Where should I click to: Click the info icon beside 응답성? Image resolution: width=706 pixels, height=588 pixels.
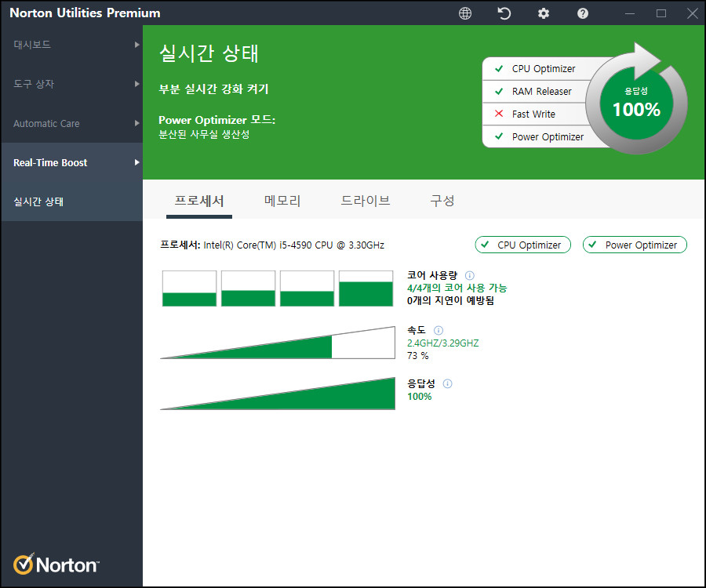pos(448,383)
